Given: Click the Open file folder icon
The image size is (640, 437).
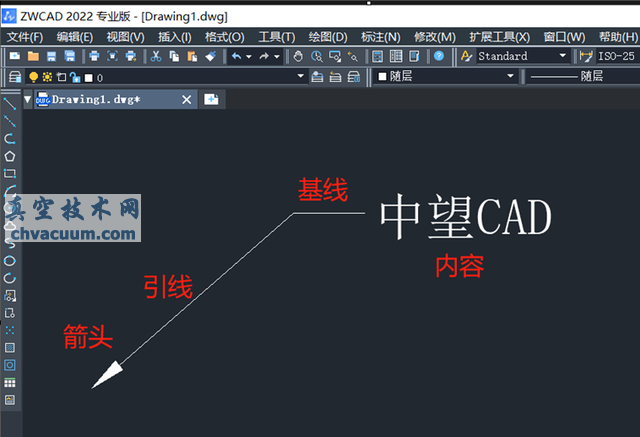Looking at the screenshot, I should tap(33, 56).
